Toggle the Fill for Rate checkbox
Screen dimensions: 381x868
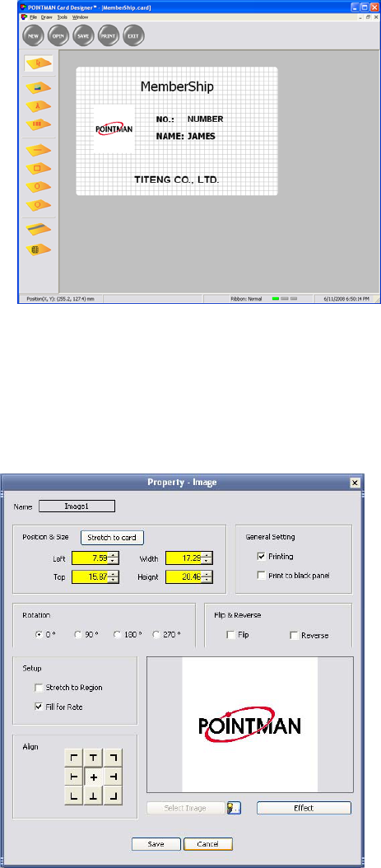click(x=39, y=707)
